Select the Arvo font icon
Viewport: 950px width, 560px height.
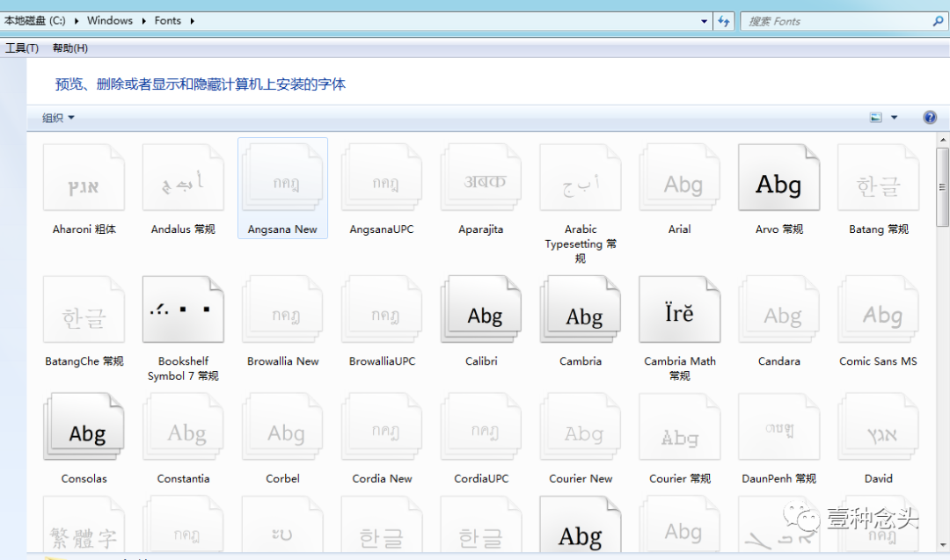779,178
